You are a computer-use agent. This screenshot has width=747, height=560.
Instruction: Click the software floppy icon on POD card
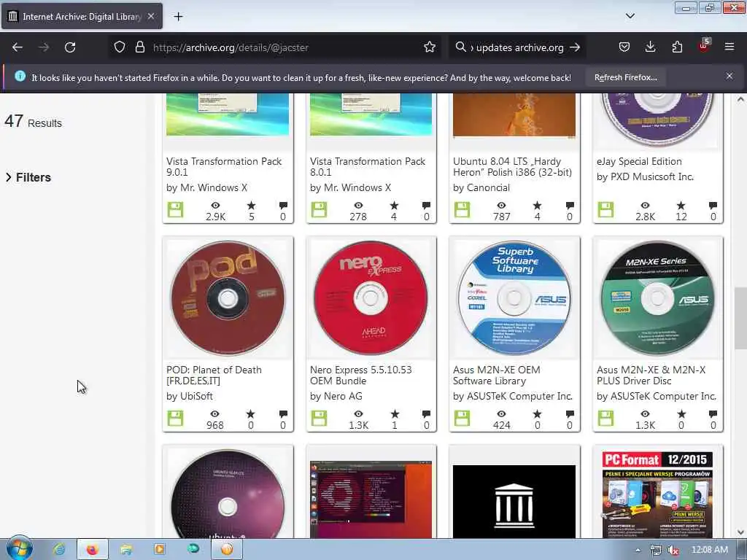175,419
